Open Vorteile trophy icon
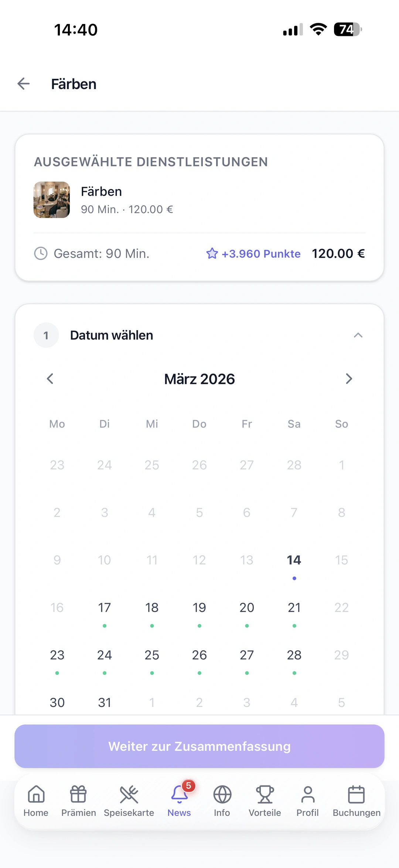Image resolution: width=399 pixels, height=868 pixels. click(x=265, y=801)
